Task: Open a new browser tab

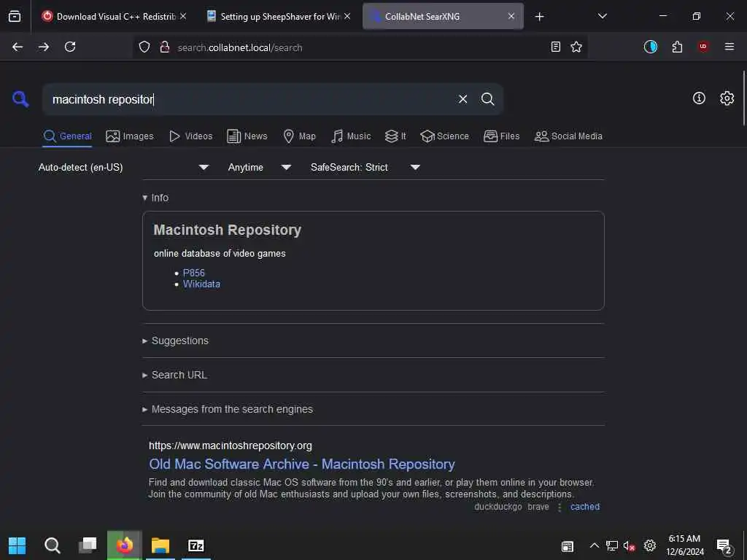Action: [x=539, y=17]
